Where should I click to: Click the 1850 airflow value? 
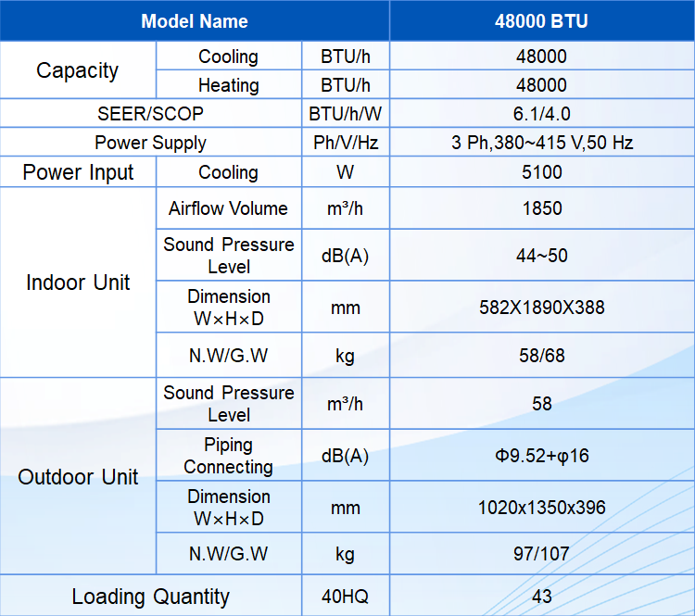click(x=541, y=208)
